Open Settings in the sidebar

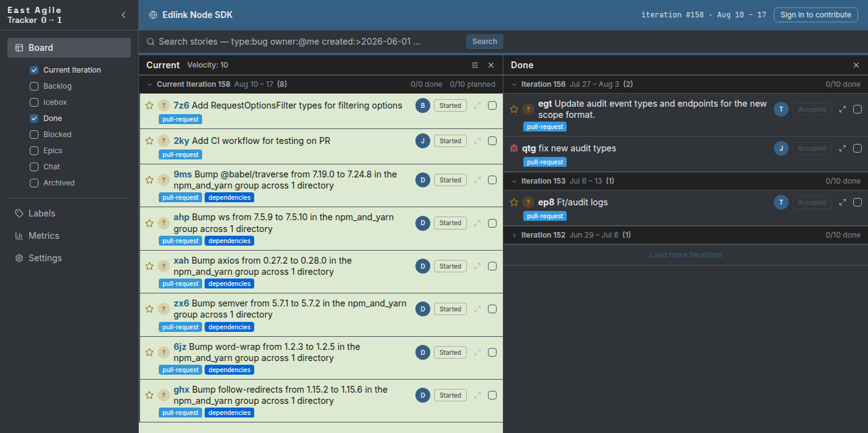(x=69, y=258)
